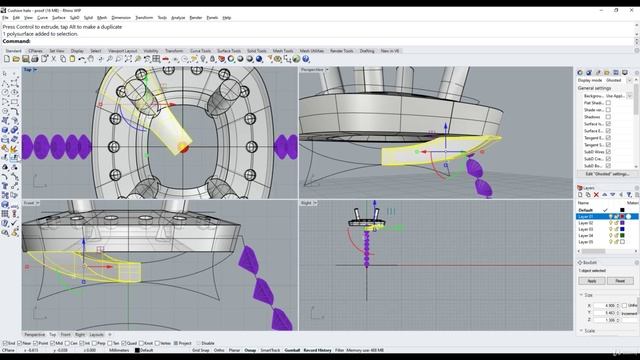Toggle the Mid osnap checkbox
640x360 pixels.
tap(53, 343)
